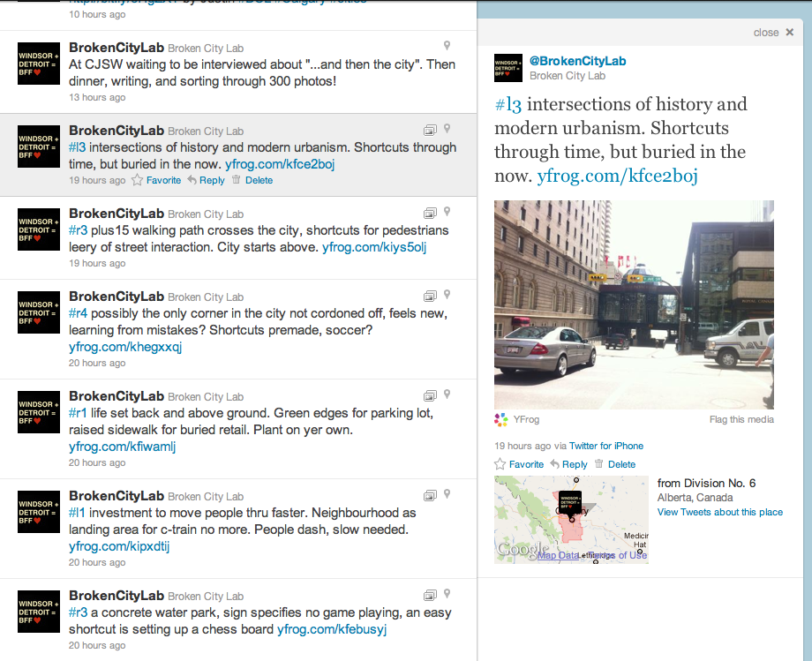812x661 pixels.
Task: Open media icon on #r4 tweet
Action: [x=430, y=296]
